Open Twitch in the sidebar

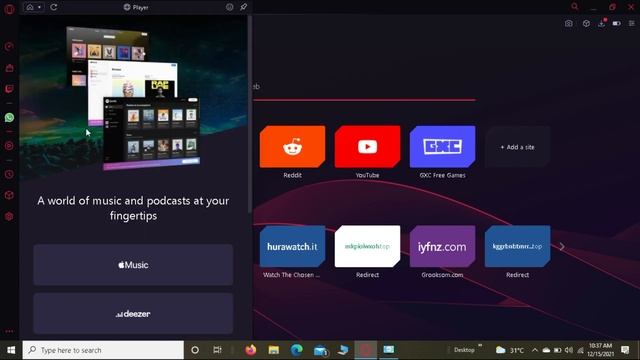9,89
